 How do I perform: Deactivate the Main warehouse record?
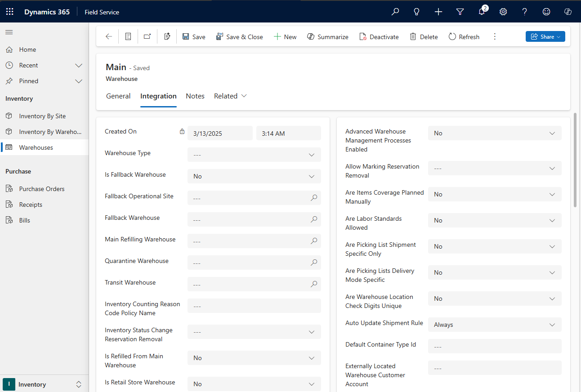point(379,36)
